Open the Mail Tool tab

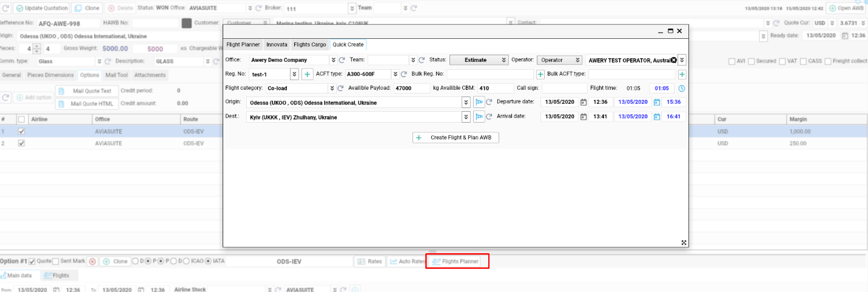[x=116, y=75]
